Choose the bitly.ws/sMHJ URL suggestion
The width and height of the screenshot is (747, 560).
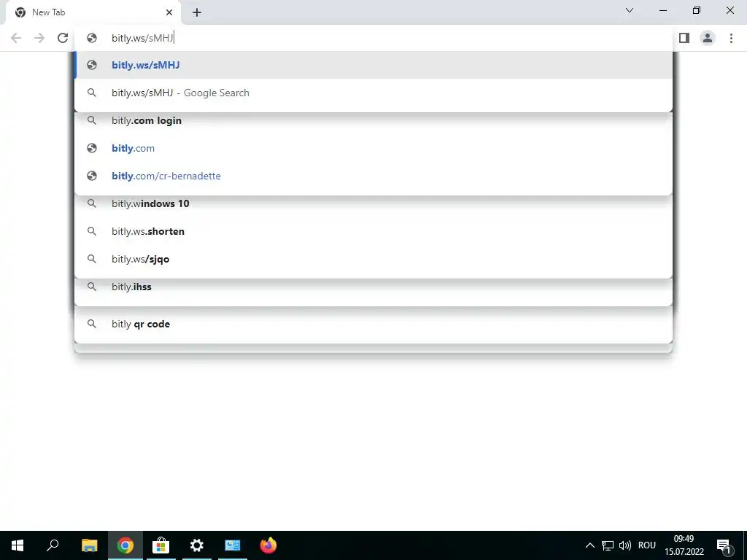[373, 65]
